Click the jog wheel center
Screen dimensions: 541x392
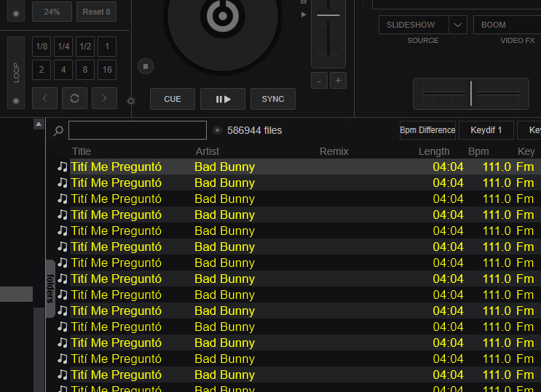pos(223,16)
